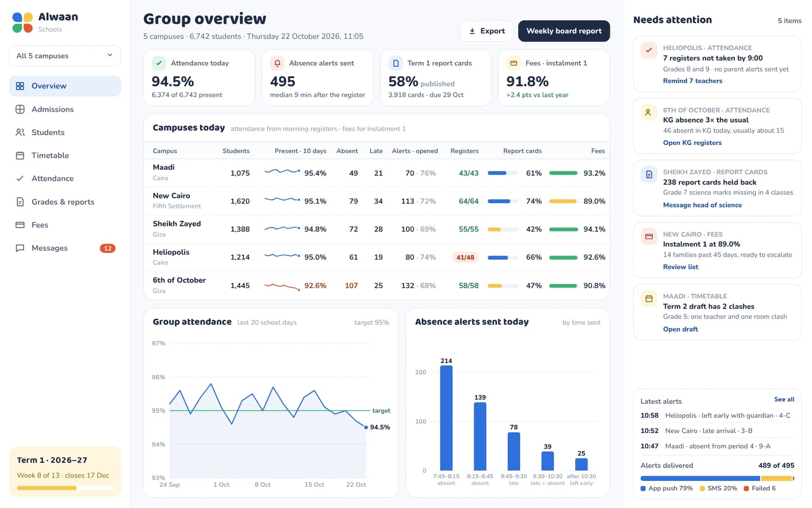Click Remind 7 teachers link
The image size is (812, 508).
[x=692, y=81]
